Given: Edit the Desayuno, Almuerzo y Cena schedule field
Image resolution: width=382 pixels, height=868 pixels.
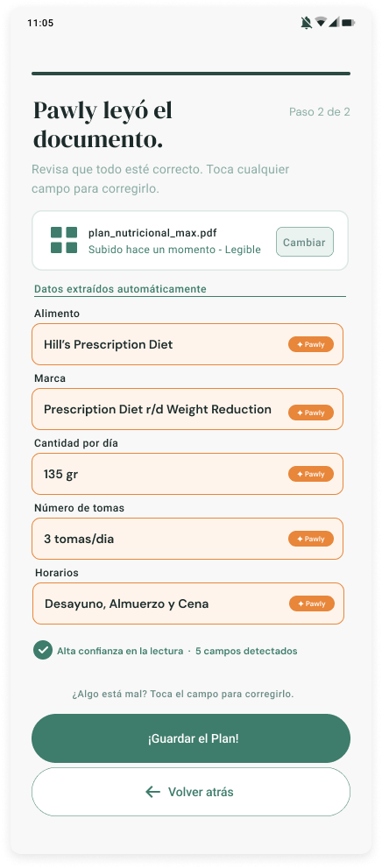Looking at the screenshot, I should point(188,603).
